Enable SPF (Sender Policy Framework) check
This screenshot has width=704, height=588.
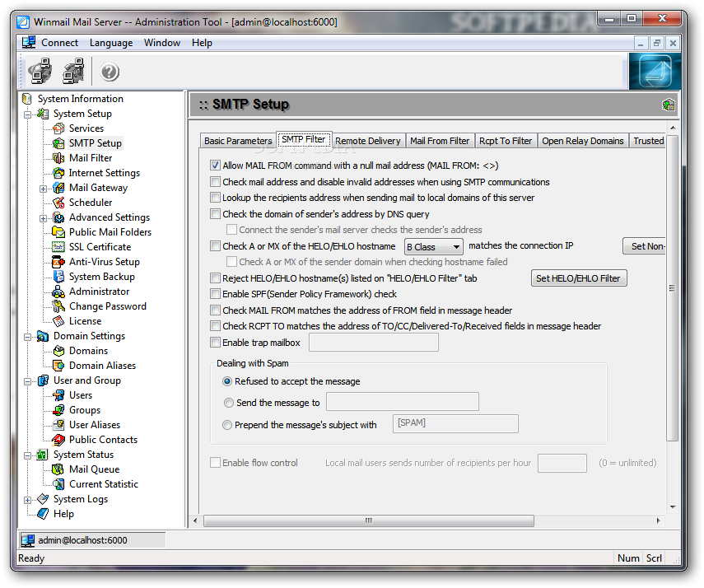pyautogui.click(x=216, y=294)
